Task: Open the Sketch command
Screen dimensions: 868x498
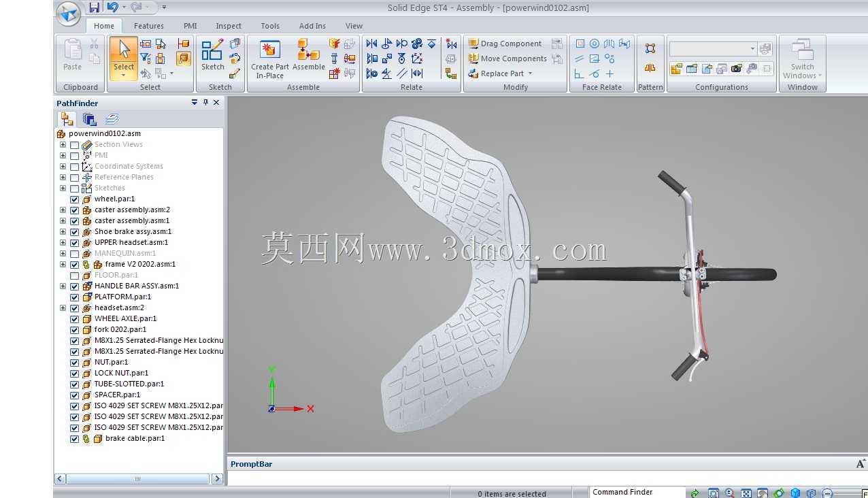Action: (x=212, y=56)
